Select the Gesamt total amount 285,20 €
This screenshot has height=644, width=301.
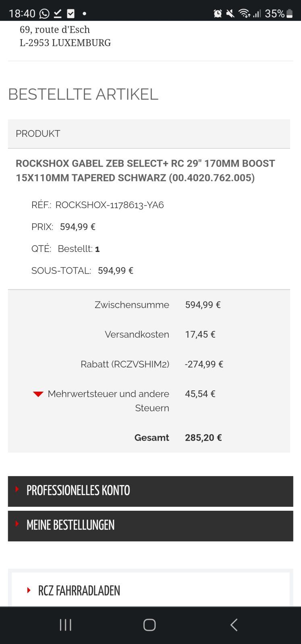click(x=203, y=438)
